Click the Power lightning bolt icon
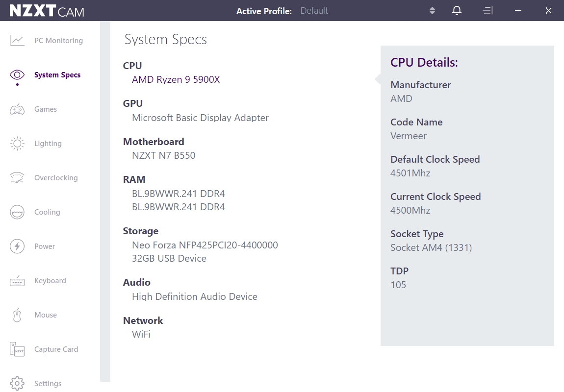 (x=17, y=246)
